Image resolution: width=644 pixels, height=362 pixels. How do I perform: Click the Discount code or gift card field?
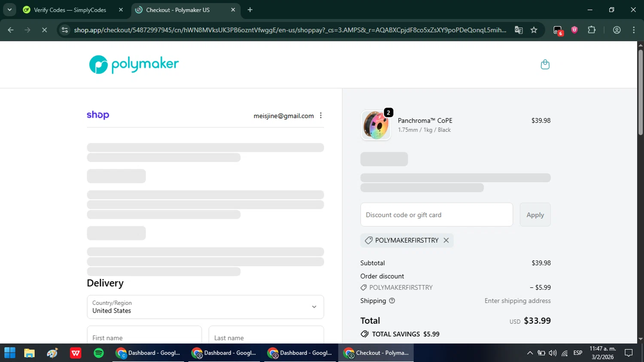tap(437, 215)
